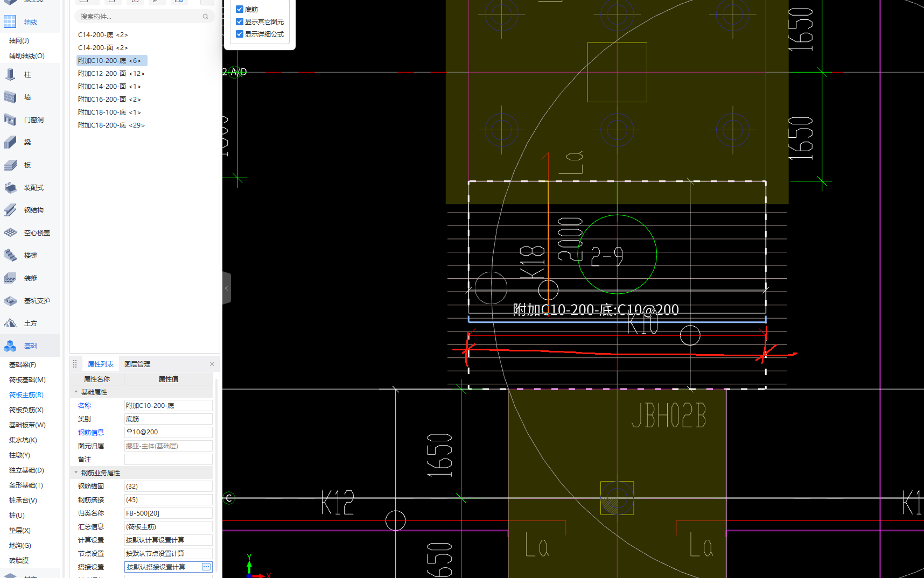The image size is (924, 578).
Task: Select 地沟(G) item
Action: (20, 546)
